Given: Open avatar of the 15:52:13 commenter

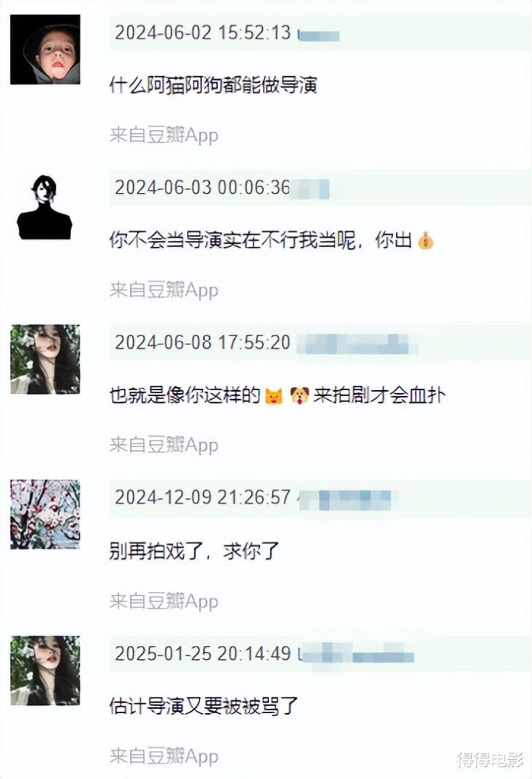Looking at the screenshot, I should [x=45, y=50].
